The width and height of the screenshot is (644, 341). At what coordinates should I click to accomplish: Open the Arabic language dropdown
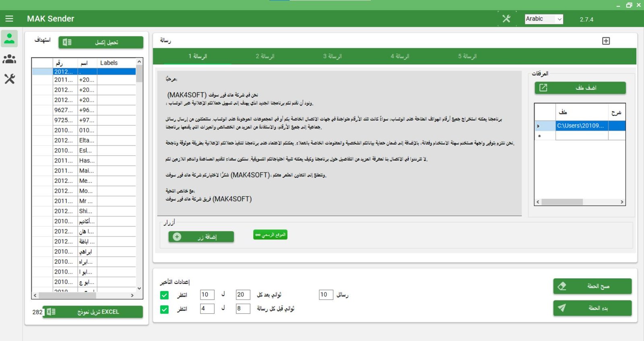click(x=544, y=19)
